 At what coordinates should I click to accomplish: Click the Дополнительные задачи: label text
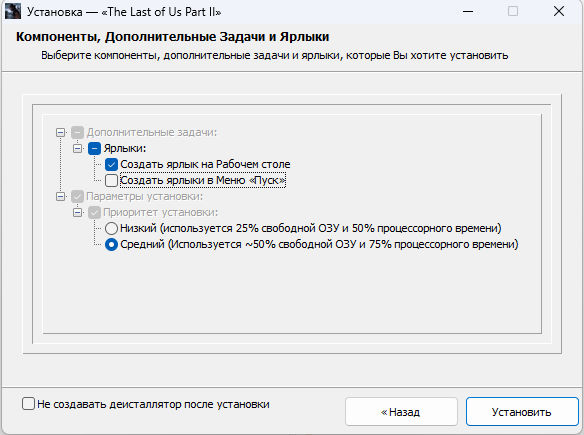click(x=152, y=132)
